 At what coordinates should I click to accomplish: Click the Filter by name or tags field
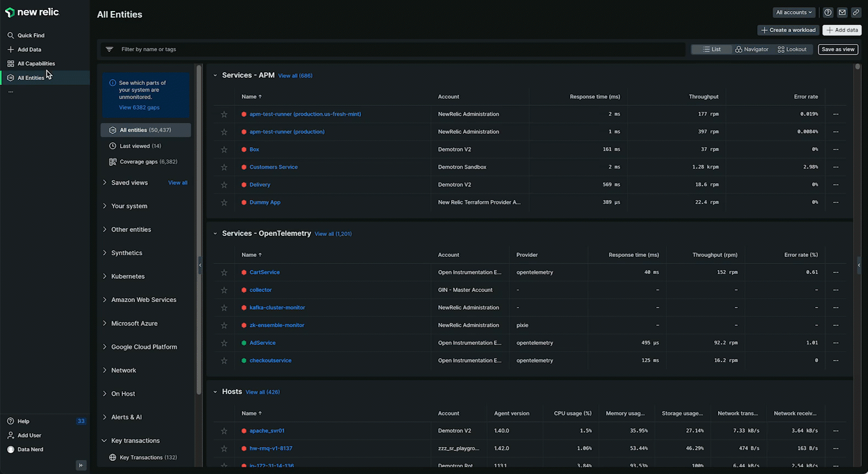[386, 49]
